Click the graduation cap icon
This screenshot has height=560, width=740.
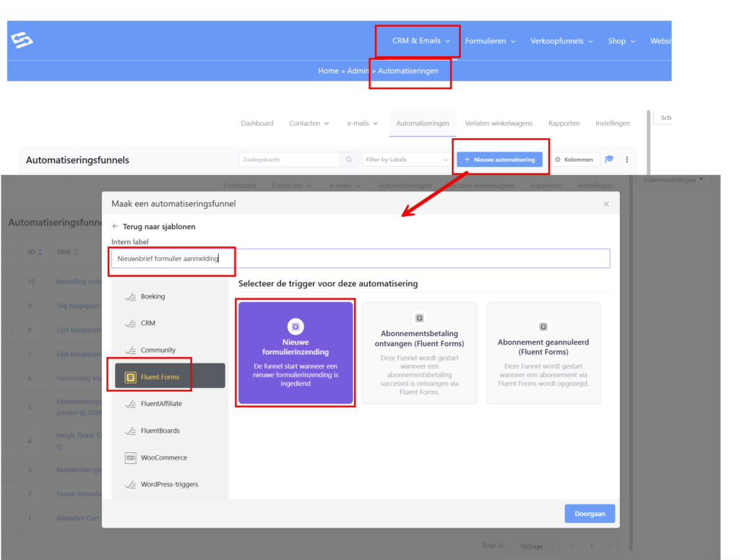[x=609, y=160]
